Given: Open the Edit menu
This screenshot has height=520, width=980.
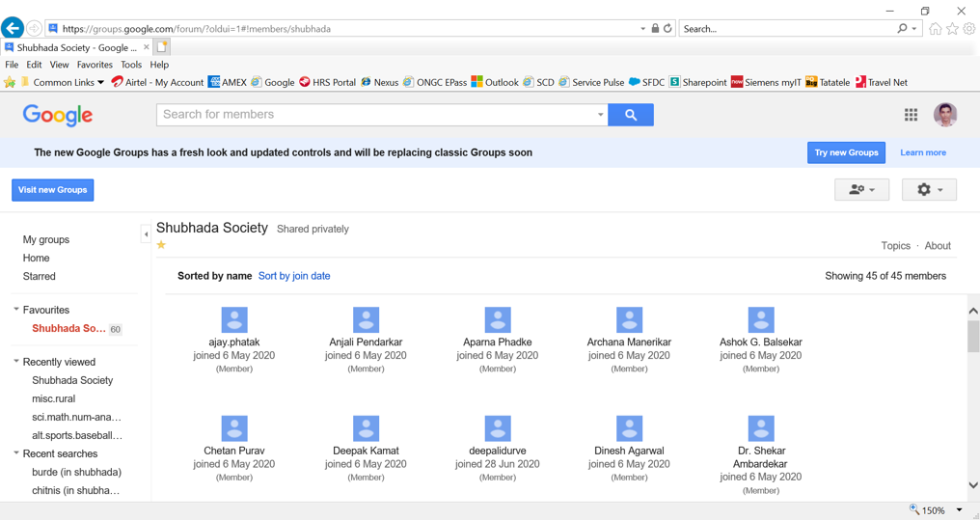Looking at the screenshot, I should coord(35,65).
